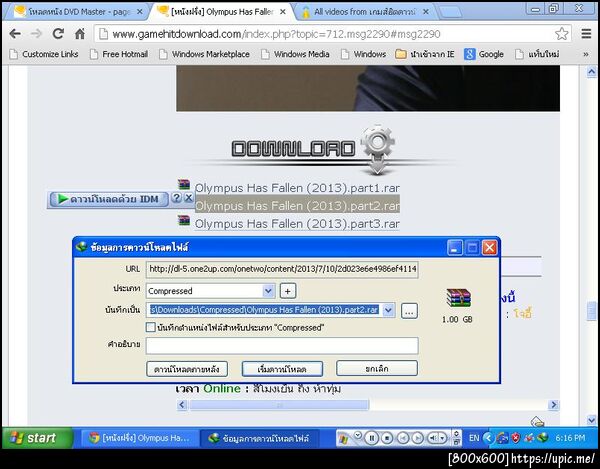Switch to the All videos from tab
The image size is (600, 469).
(364, 12)
